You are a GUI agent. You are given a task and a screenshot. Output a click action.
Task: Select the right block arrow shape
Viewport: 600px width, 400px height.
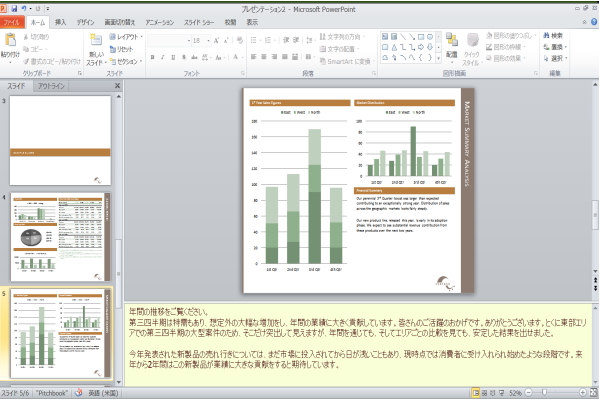[x=421, y=47]
